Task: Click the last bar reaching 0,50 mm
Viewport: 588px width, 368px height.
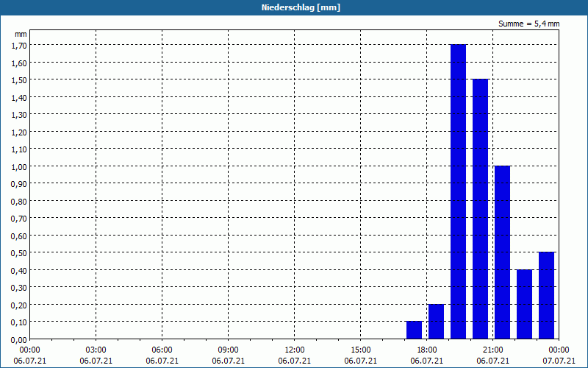Action: [x=546, y=296]
